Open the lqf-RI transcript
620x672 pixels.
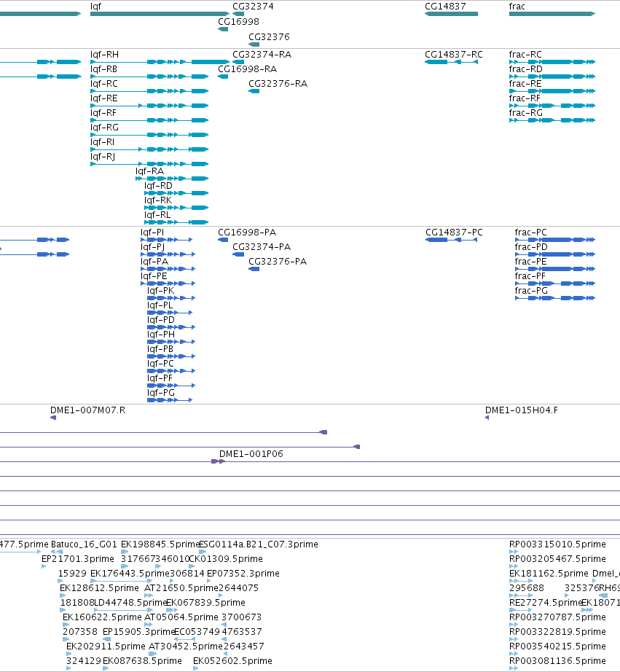pos(103,142)
